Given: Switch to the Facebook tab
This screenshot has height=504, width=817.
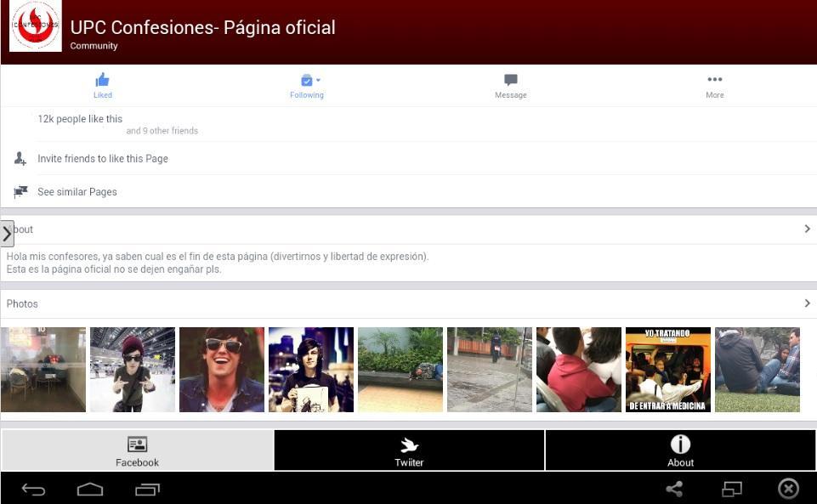Looking at the screenshot, I should point(137,450).
